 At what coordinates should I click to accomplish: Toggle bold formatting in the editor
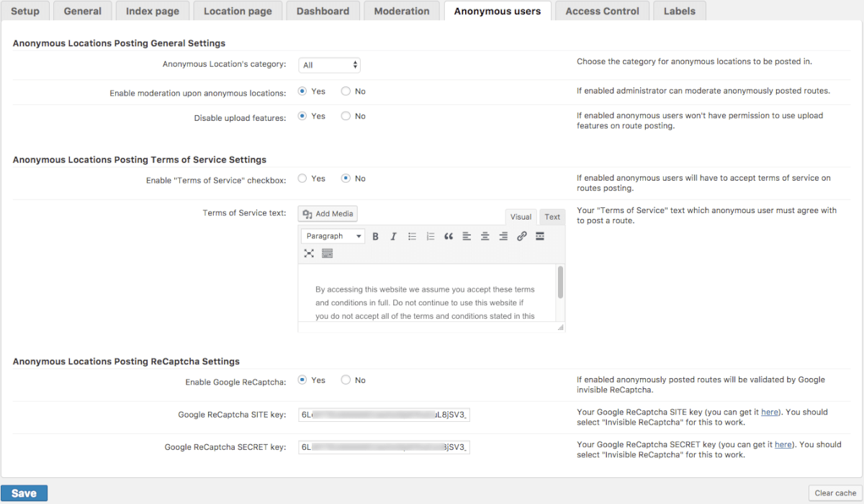375,236
